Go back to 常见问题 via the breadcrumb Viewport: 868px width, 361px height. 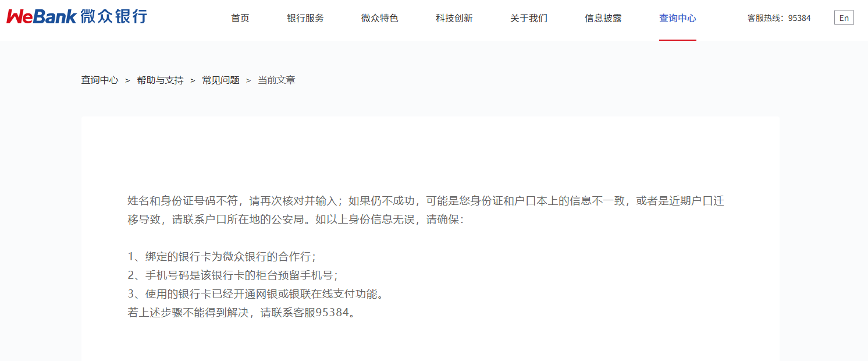pos(220,80)
